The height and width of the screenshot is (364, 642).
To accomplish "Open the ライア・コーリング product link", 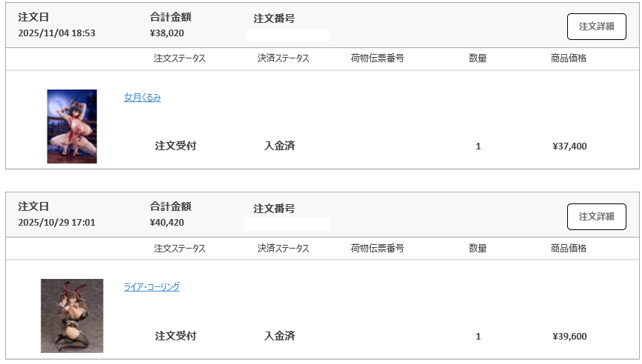I will point(152,287).
